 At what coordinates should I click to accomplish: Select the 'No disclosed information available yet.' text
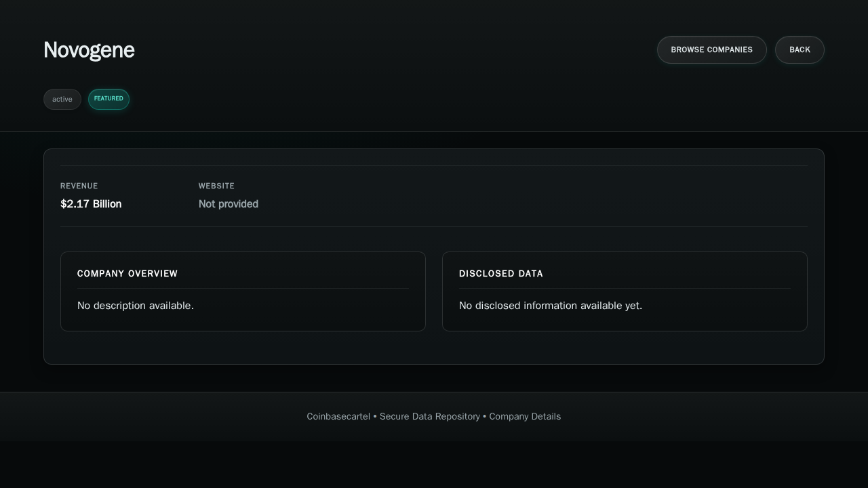pyautogui.click(x=550, y=306)
